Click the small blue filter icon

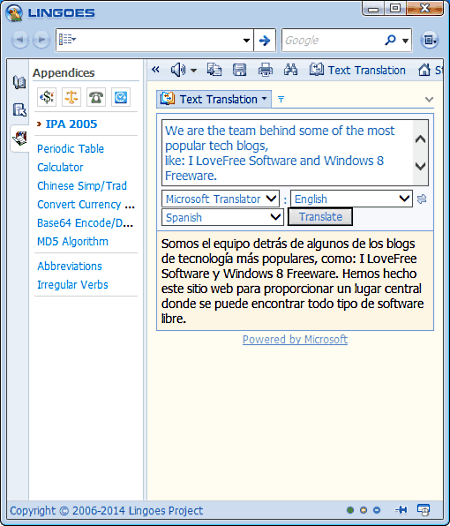tap(281, 99)
